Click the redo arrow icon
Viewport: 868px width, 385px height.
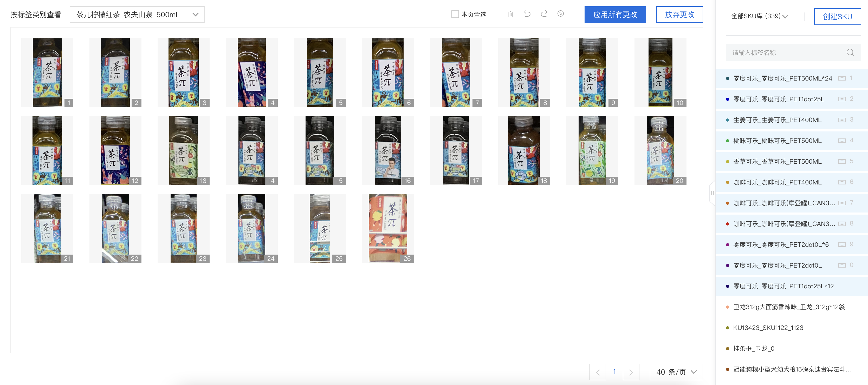(544, 14)
